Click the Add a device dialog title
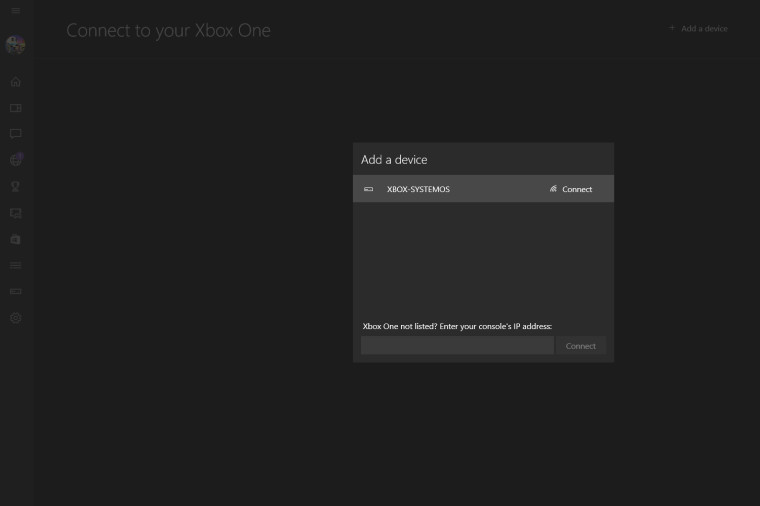 [x=394, y=159]
